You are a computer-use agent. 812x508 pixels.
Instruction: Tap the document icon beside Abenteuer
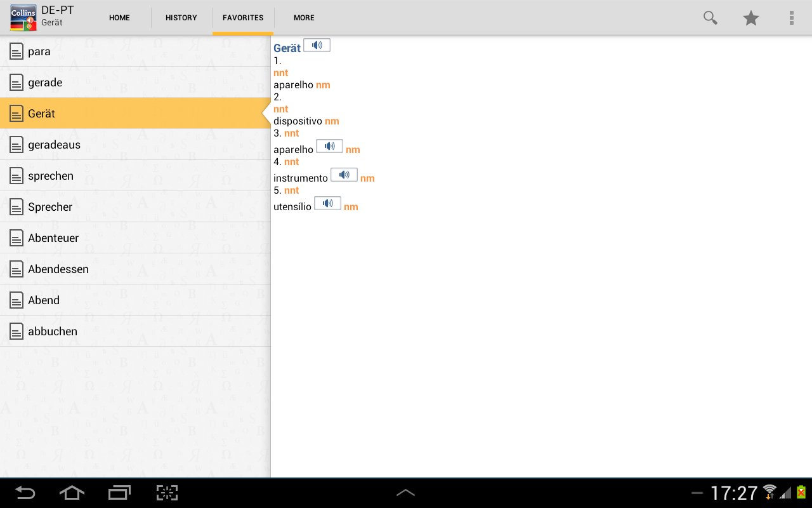16,238
